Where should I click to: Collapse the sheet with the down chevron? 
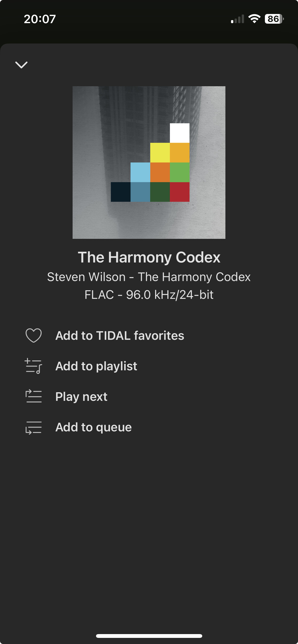(x=21, y=65)
